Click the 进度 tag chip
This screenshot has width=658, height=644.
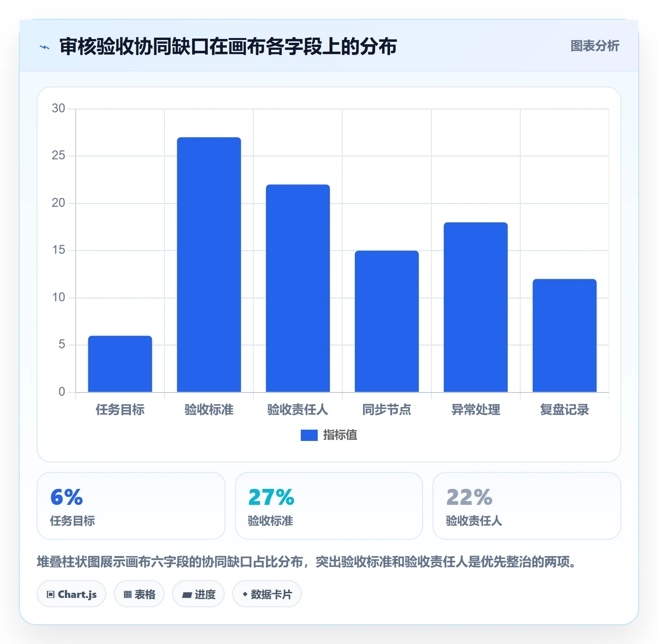coord(198,594)
